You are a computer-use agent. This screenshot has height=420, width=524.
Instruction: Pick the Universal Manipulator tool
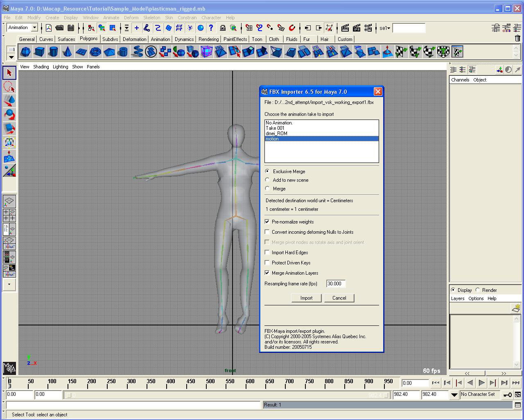click(9, 142)
